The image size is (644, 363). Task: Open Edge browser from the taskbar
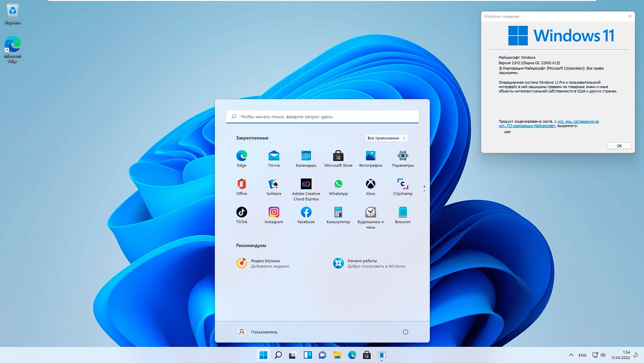[x=352, y=355]
